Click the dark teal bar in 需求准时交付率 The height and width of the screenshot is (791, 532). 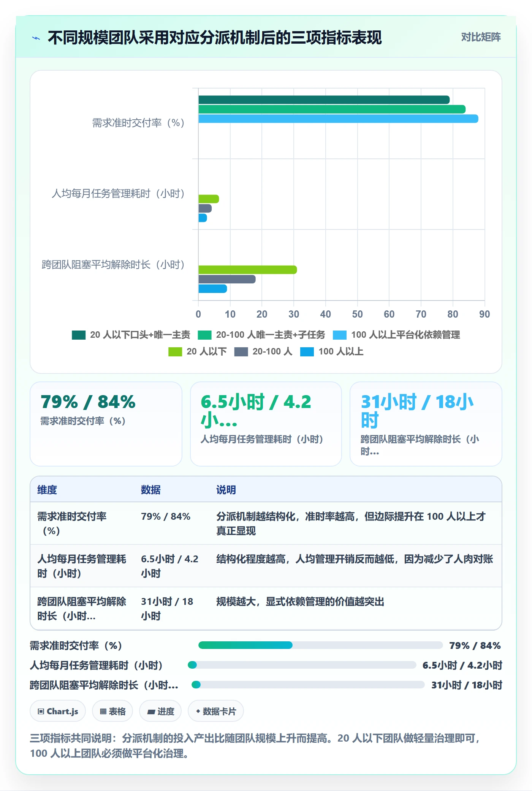(324, 100)
